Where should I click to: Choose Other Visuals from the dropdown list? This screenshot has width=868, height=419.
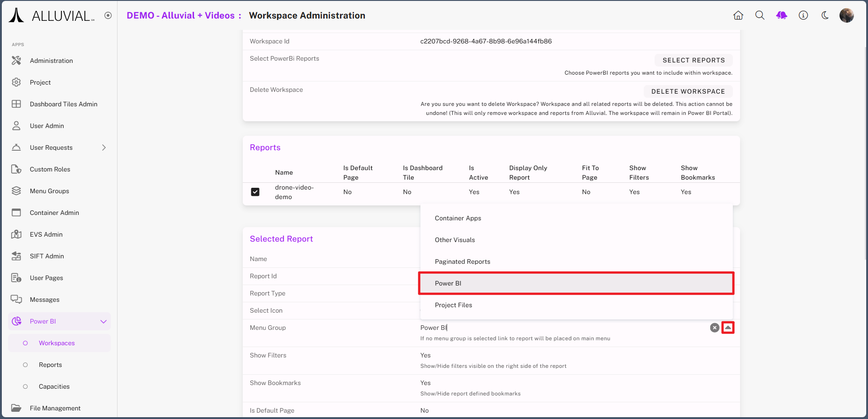576,240
